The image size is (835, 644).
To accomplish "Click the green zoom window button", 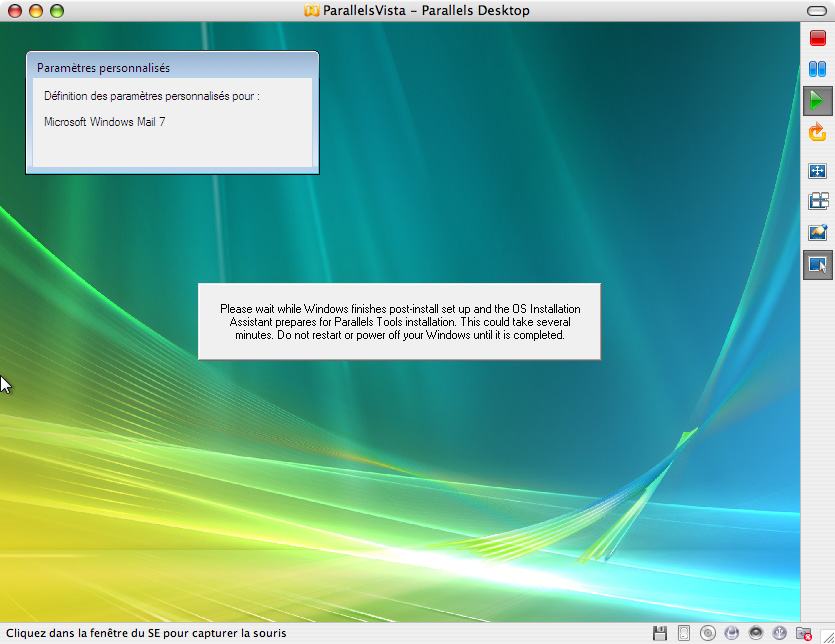I will 57,11.
